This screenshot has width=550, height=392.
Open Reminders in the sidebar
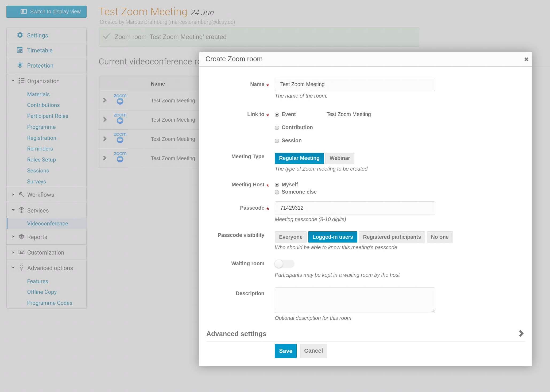[x=40, y=149]
